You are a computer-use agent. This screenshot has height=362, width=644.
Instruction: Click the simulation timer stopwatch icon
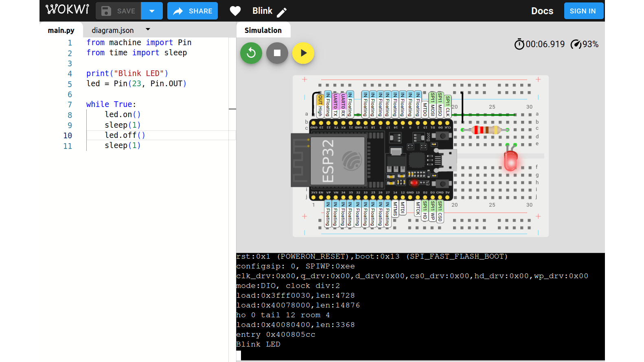click(x=519, y=44)
